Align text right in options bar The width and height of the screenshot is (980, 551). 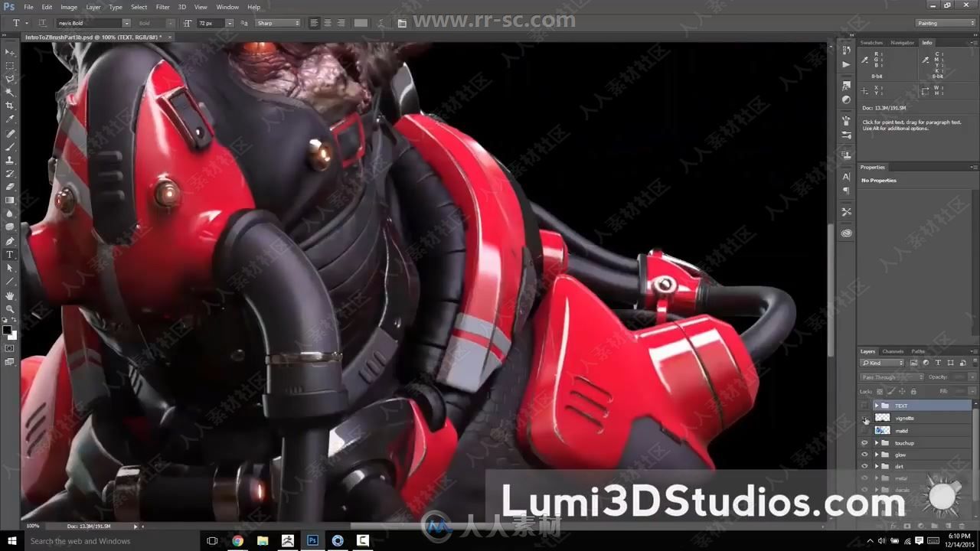(341, 24)
